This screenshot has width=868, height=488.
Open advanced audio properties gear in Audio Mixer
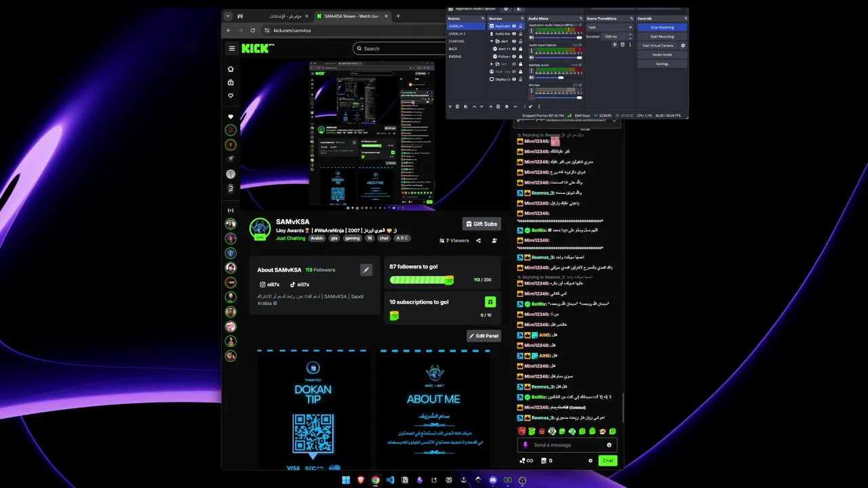click(x=530, y=106)
